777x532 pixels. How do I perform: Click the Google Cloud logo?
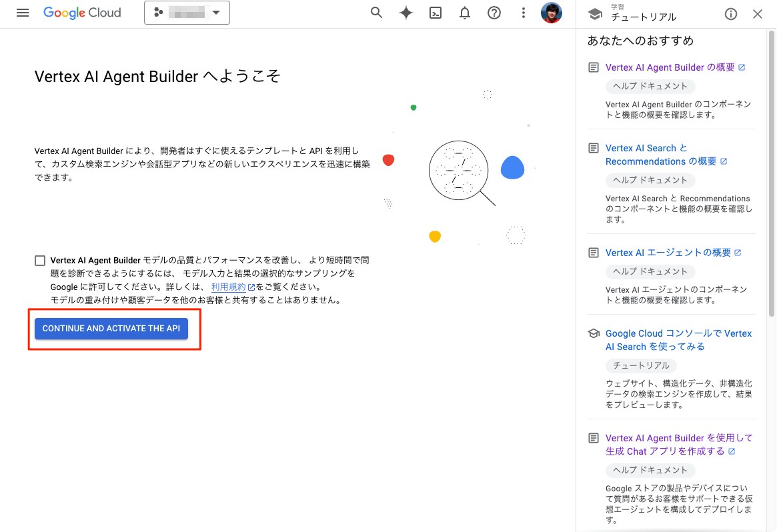click(x=82, y=13)
